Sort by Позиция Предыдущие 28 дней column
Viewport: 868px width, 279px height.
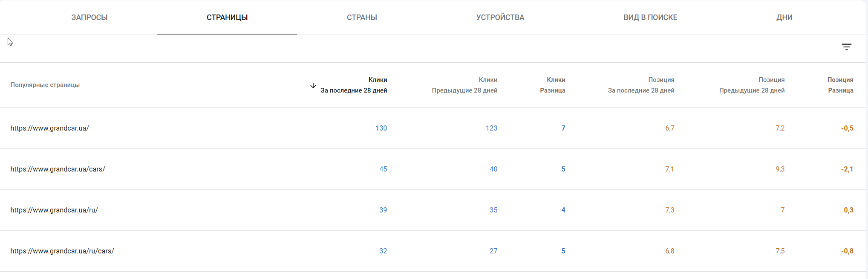click(x=752, y=85)
